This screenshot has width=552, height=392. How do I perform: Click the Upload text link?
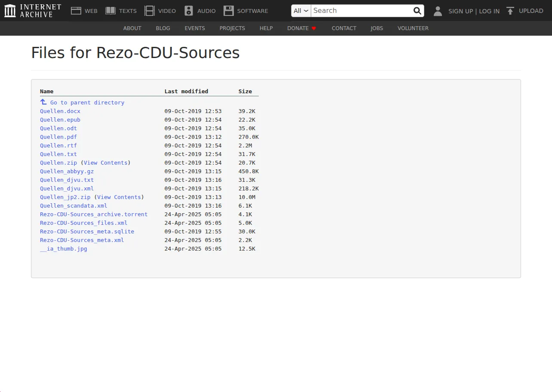[x=531, y=11]
